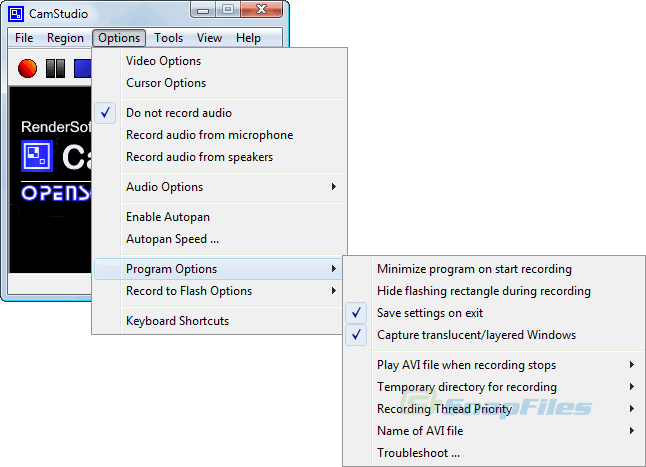
Task: Click the red Record button
Action: click(27, 68)
